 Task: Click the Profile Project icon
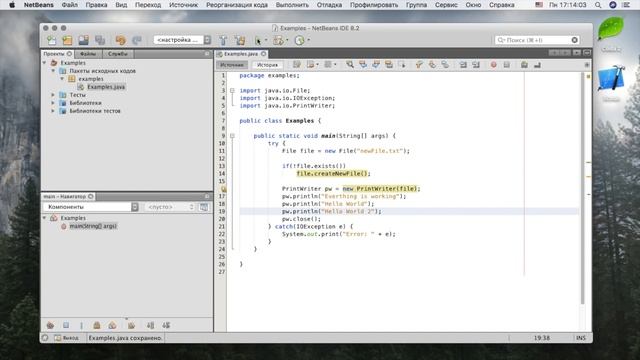pyautogui.click(x=300, y=40)
